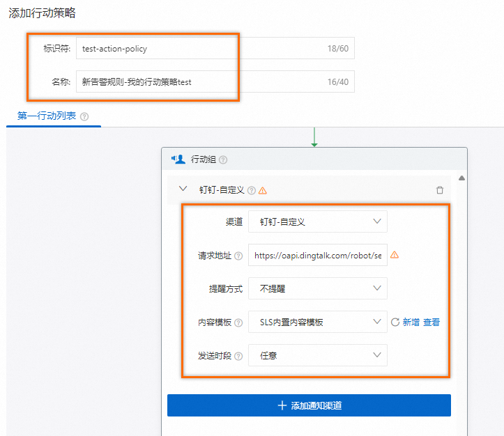This screenshot has width=504, height=436.
Task: Click the 行动组 people icon
Action: point(178,159)
